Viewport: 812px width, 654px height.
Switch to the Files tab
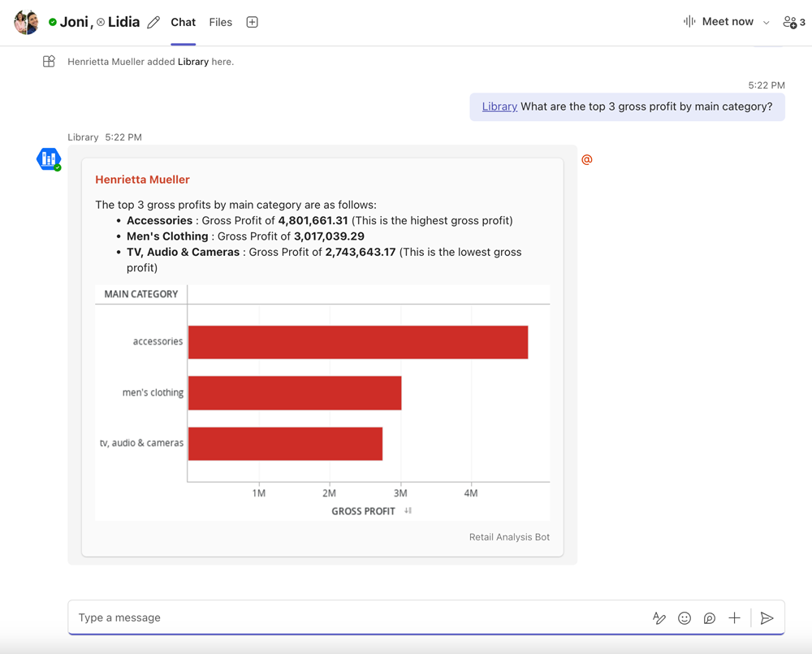(x=220, y=22)
